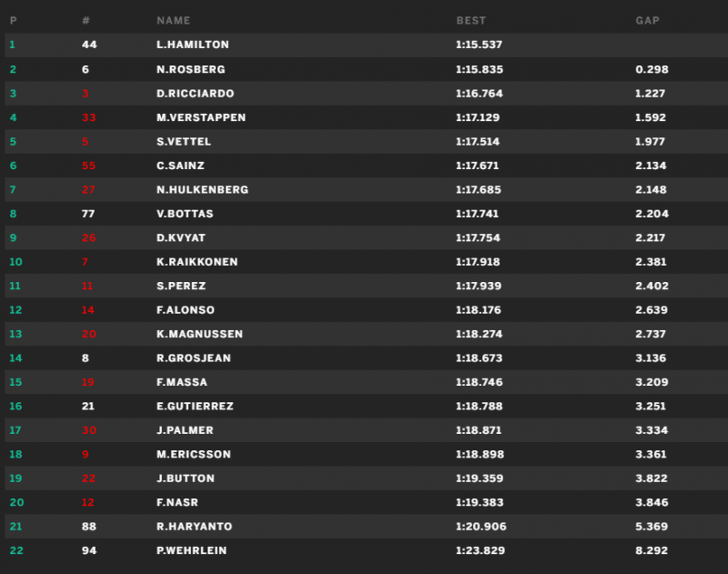The width and height of the screenshot is (728, 574).
Task: Click the # car number column header
Action: (x=86, y=20)
